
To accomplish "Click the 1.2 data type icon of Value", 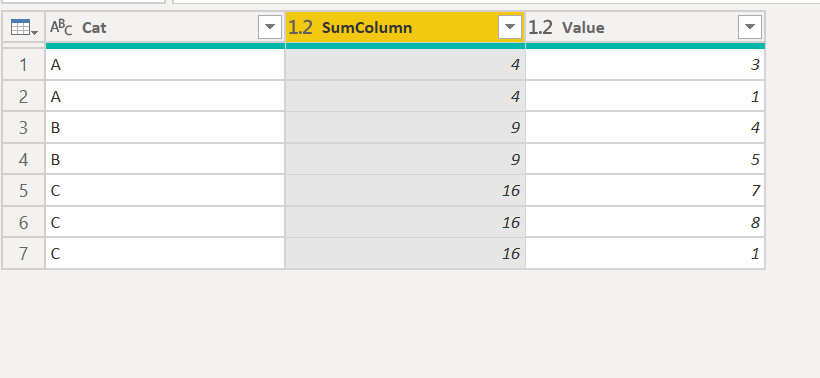I will coord(540,27).
